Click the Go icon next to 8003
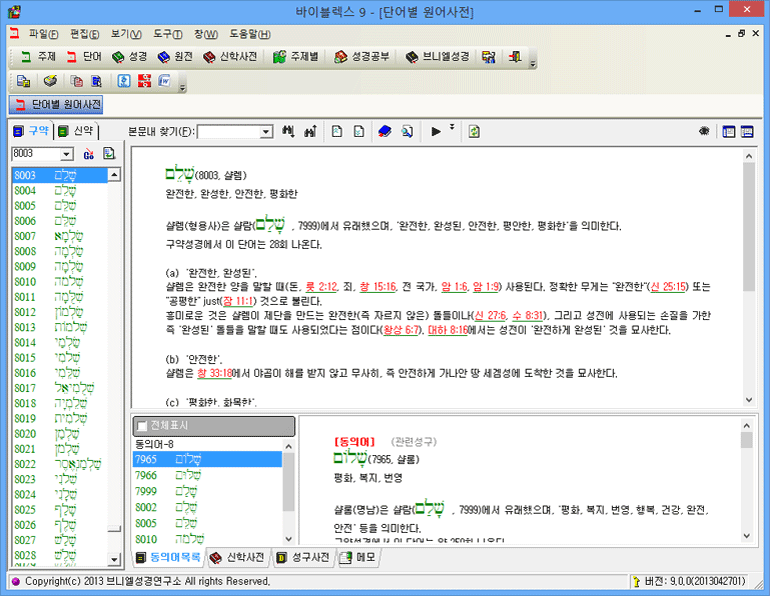Image resolution: width=770 pixels, height=596 pixels. click(x=88, y=154)
